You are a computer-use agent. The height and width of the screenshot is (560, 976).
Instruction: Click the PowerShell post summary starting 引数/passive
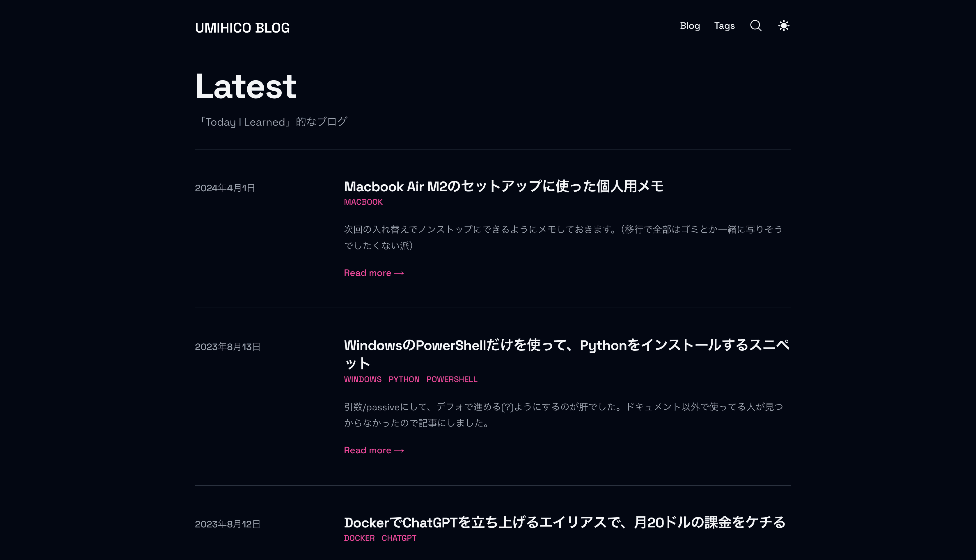563,415
